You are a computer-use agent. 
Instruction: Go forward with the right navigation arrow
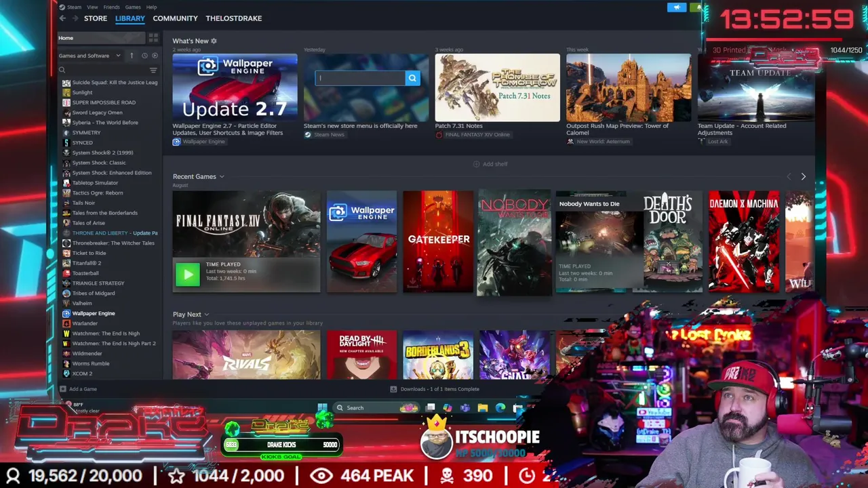(75, 18)
